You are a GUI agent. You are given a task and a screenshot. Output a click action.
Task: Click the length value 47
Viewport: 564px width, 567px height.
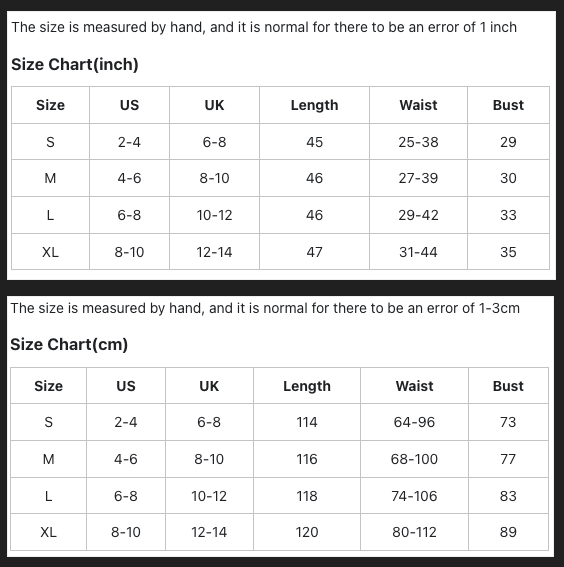point(315,252)
